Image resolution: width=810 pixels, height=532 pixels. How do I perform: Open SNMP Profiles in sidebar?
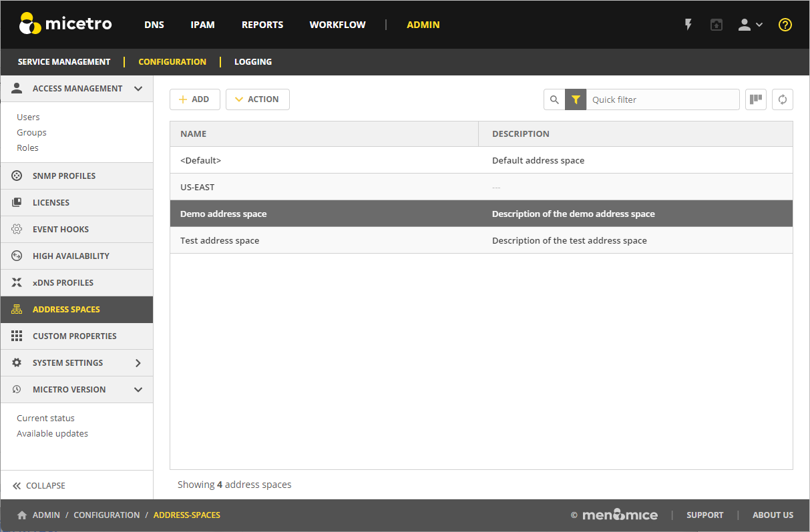(x=64, y=176)
